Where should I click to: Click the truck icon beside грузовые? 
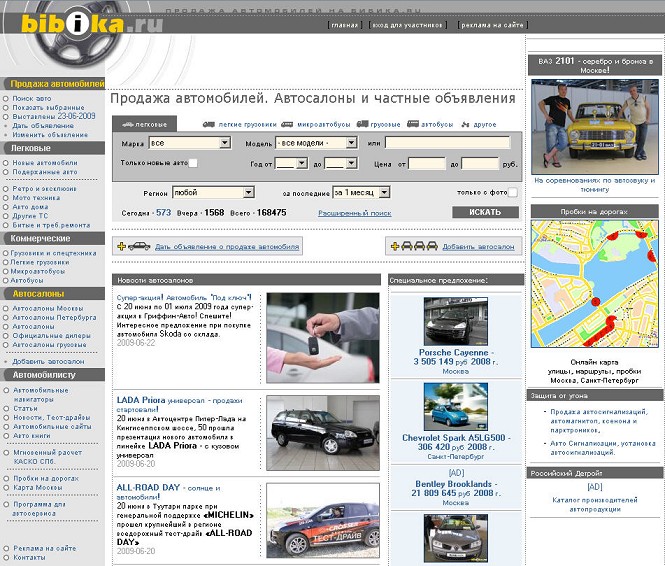pyautogui.click(x=362, y=124)
